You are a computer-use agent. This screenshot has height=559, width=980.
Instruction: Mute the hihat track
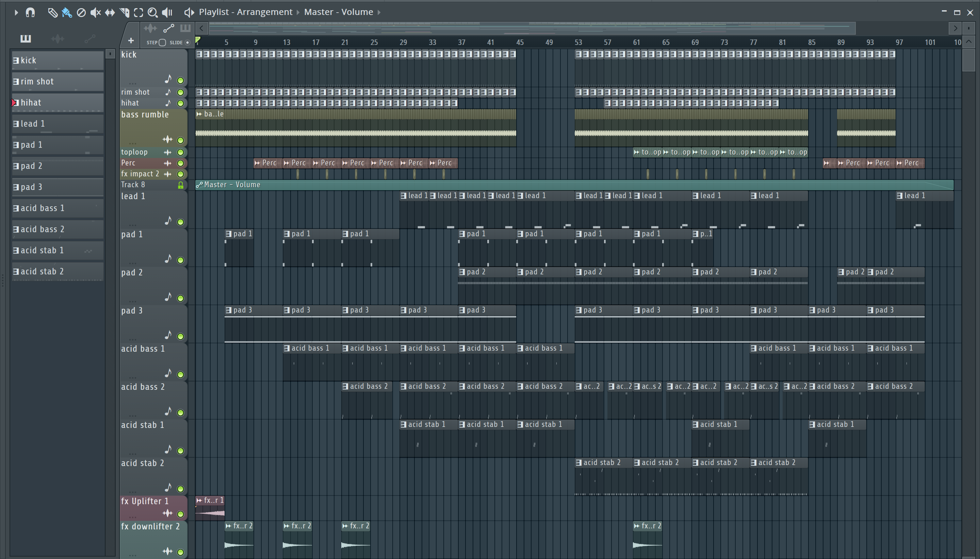(180, 103)
